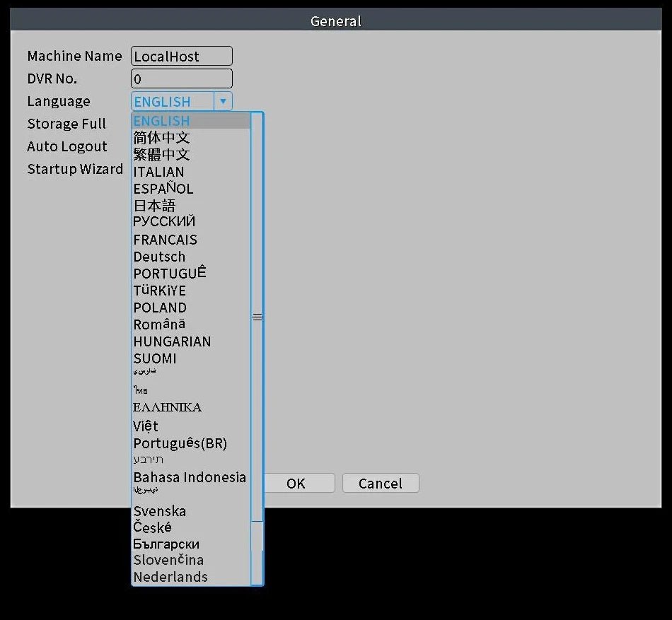Select Bahasa Indonesia language option

pos(191,477)
